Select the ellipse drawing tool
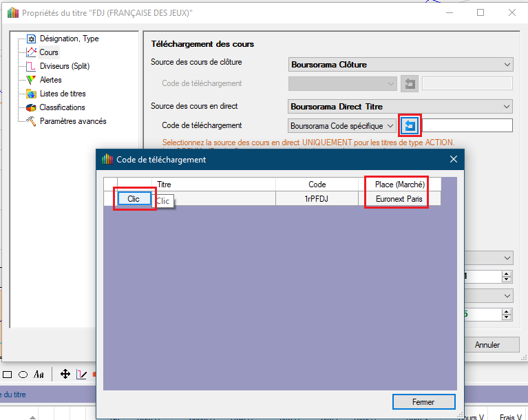The height and width of the screenshot is (420, 528). (23, 375)
